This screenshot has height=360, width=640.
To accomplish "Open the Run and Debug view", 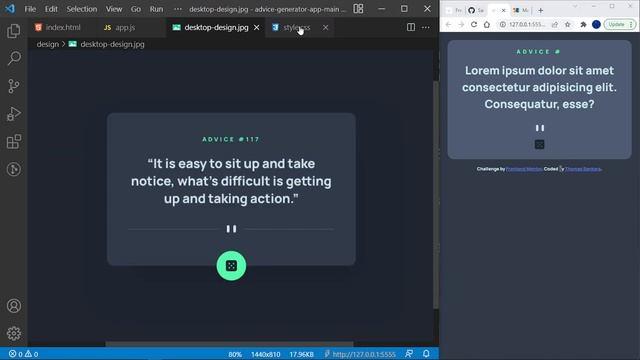I will tap(13, 114).
